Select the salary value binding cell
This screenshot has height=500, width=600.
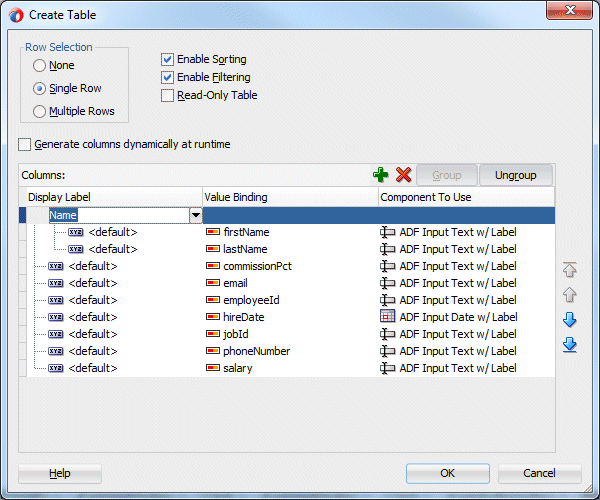tap(290, 368)
